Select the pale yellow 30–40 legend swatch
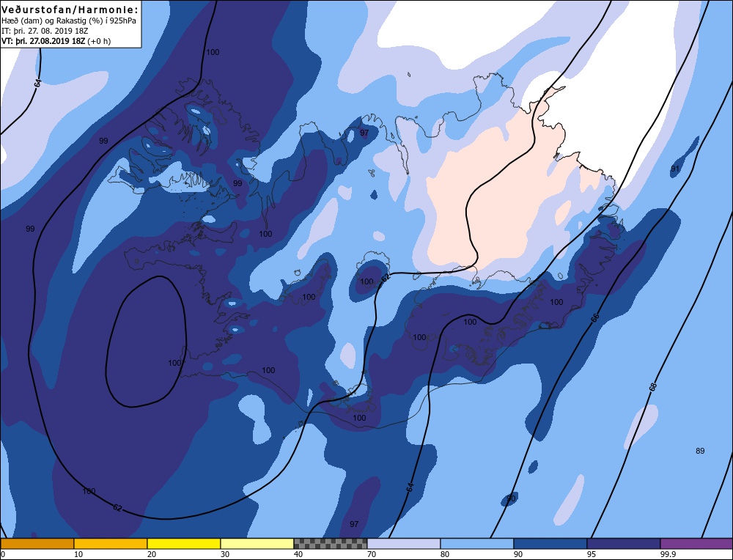Image resolution: width=733 pixels, height=560 pixels. (257, 543)
